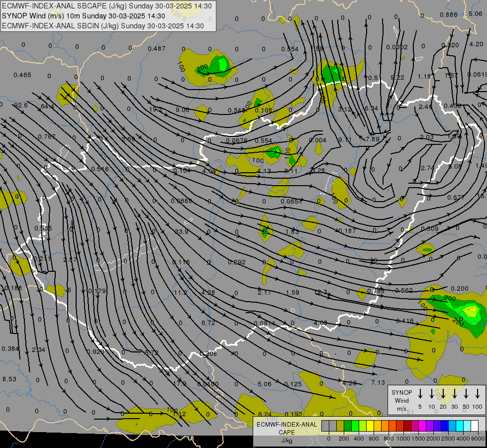Click the 0.562 value on the map
The width and height of the screenshot is (487, 448).
pyautogui.click(x=404, y=290)
